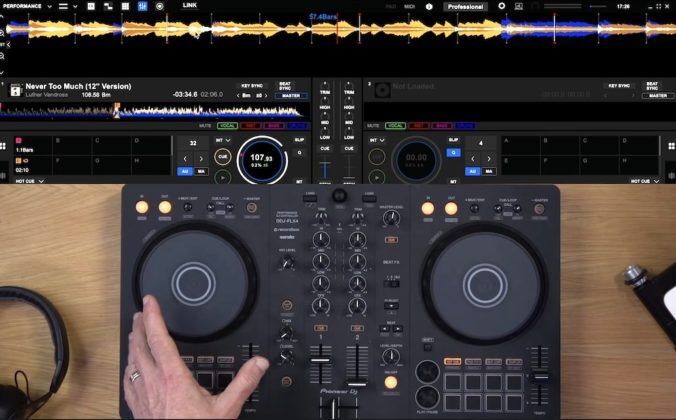This screenshot has height=420, width=676.
Task: Expand the deck layout arrow beside the lines icon
Action: coord(75,6)
